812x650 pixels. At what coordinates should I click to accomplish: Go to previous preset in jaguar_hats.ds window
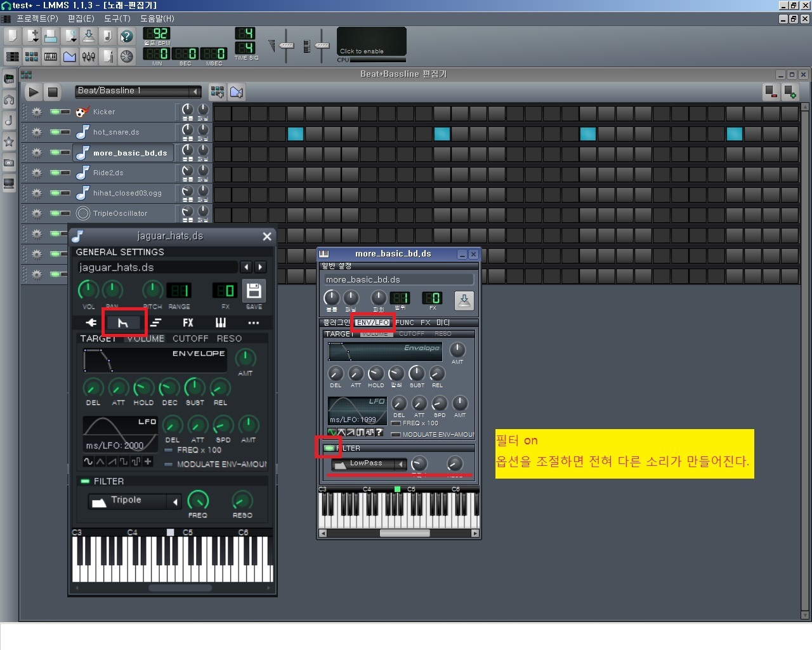click(246, 267)
